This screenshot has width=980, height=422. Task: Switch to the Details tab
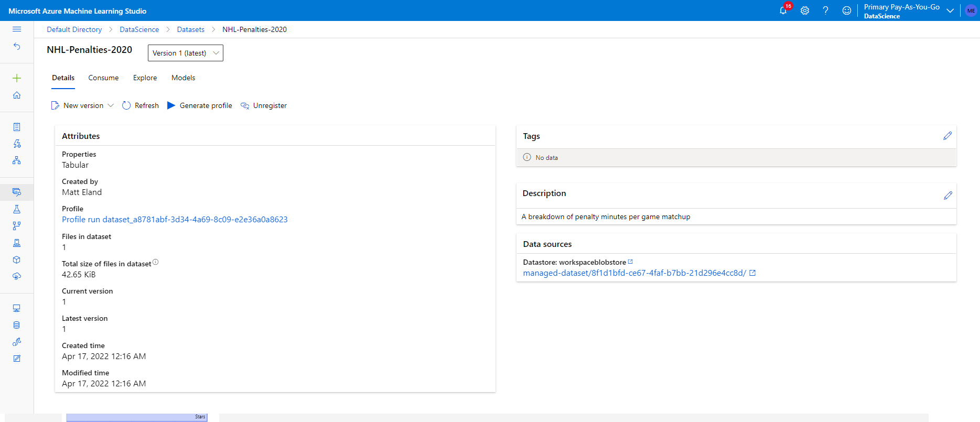coord(63,78)
